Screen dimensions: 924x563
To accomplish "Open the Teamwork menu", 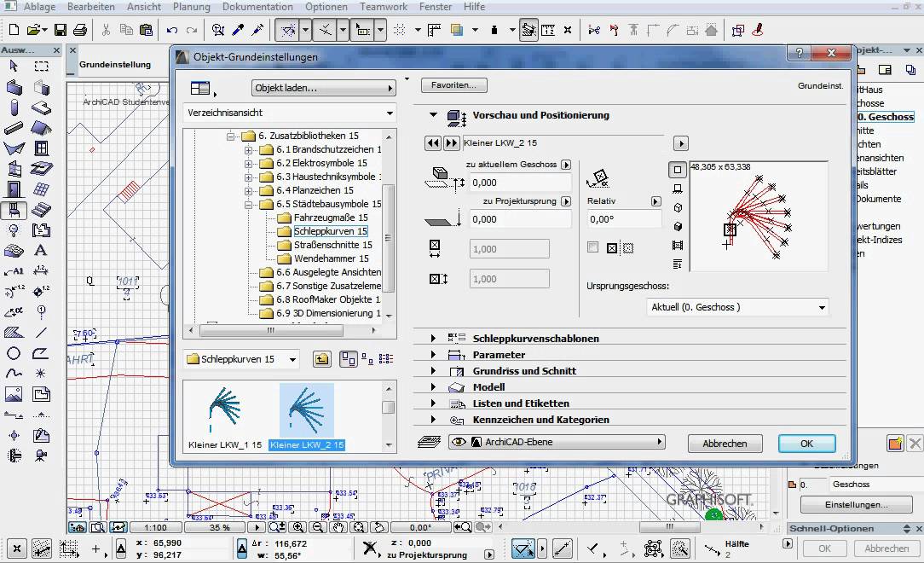I will point(384,7).
